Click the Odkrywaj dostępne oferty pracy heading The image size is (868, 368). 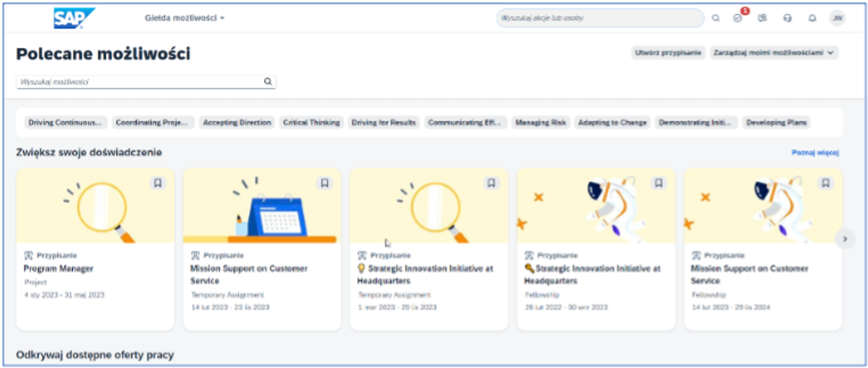pyautogui.click(x=95, y=355)
